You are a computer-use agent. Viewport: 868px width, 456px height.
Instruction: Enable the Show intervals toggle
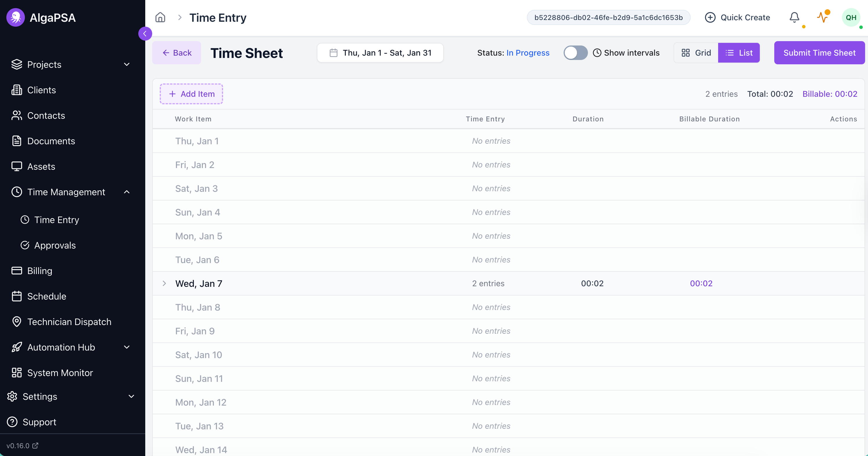tap(575, 53)
